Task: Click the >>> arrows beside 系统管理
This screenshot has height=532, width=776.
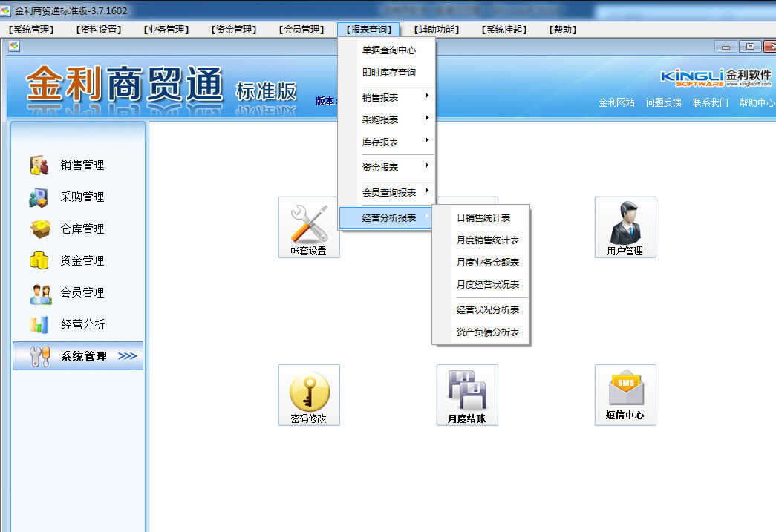Action: tap(127, 356)
